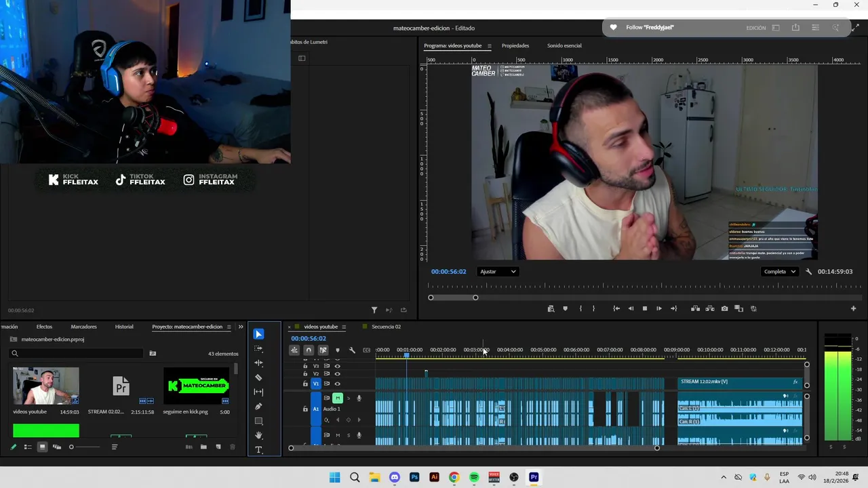
Task: Open the Ajustar zoom level dropdown
Action: pyautogui.click(x=498, y=272)
